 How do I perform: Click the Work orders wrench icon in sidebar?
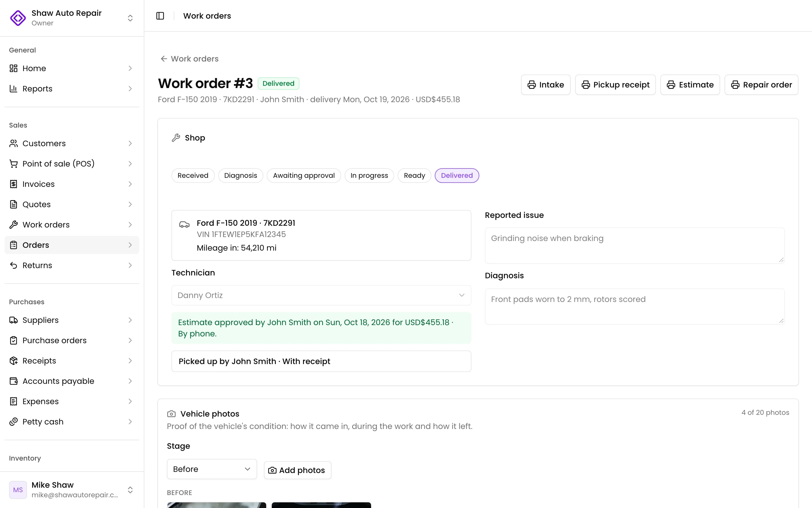(14, 225)
